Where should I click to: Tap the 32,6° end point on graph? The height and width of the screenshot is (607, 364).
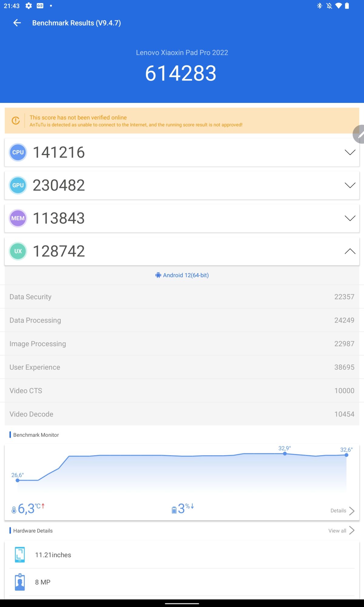coord(346,455)
